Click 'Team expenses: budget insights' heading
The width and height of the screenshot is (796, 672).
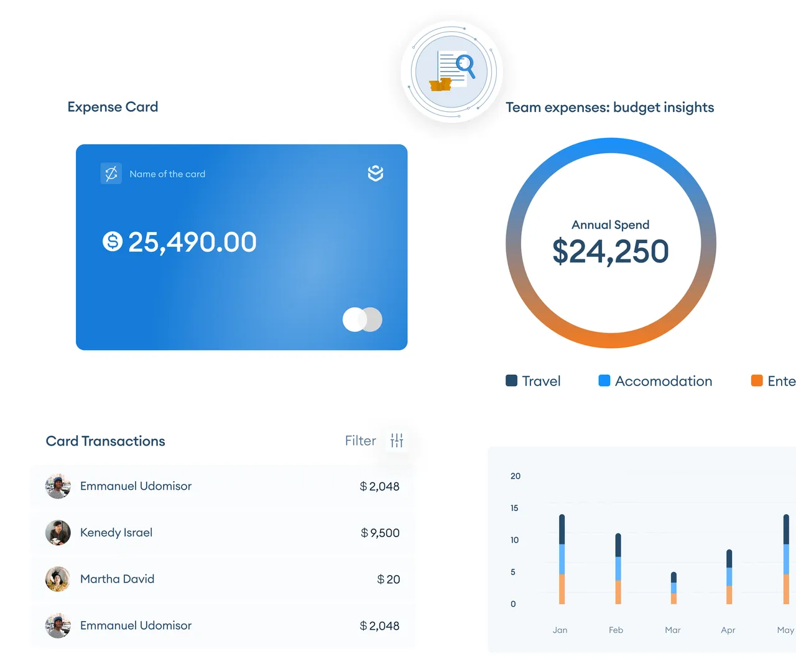click(610, 108)
